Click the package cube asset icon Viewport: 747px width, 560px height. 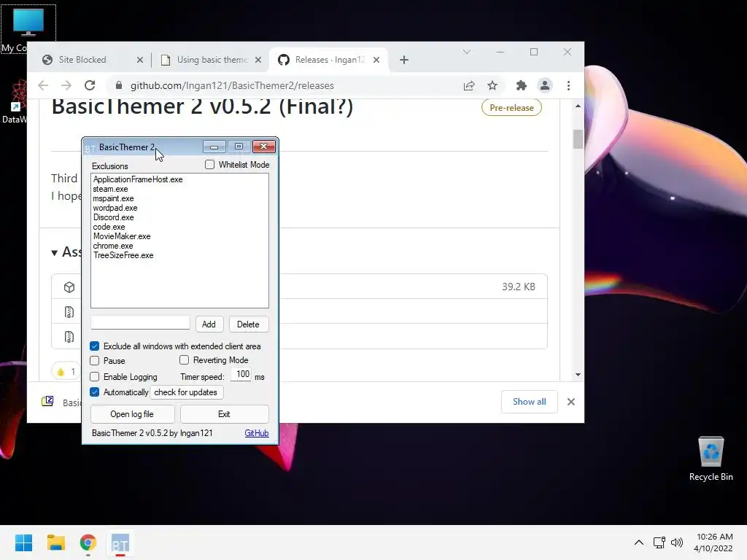(69, 287)
